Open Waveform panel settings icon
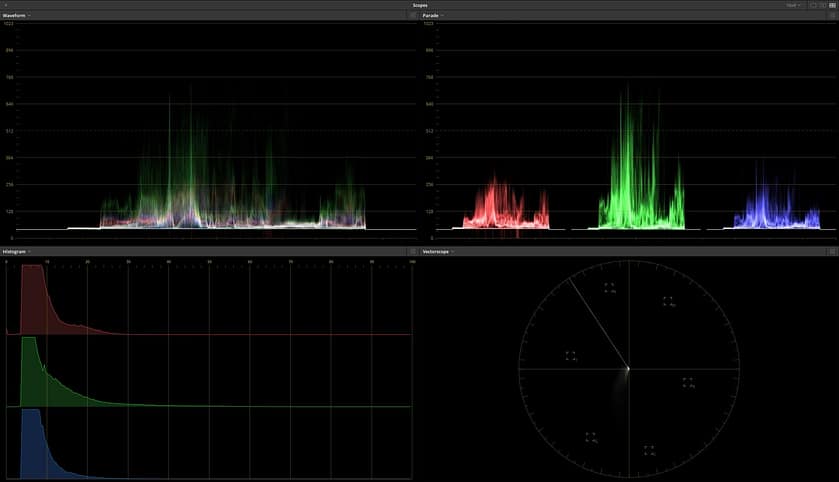This screenshot has width=839, height=482. coord(413,16)
